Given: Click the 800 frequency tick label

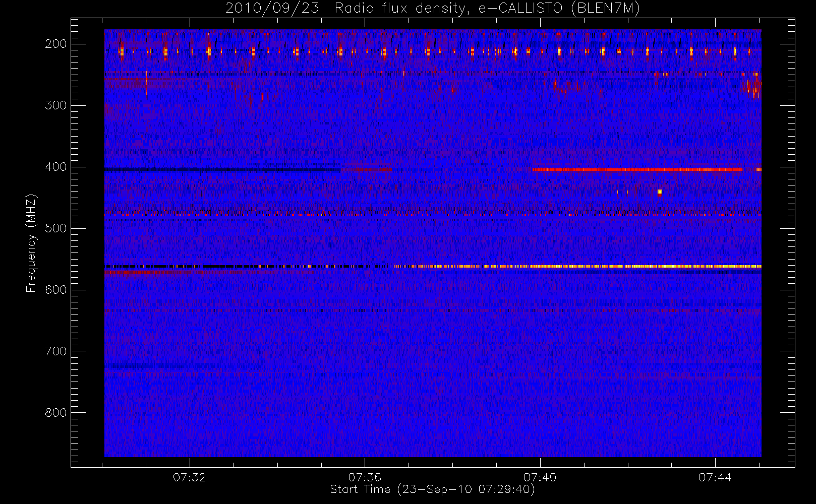Looking at the screenshot, I should coord(55,413).
